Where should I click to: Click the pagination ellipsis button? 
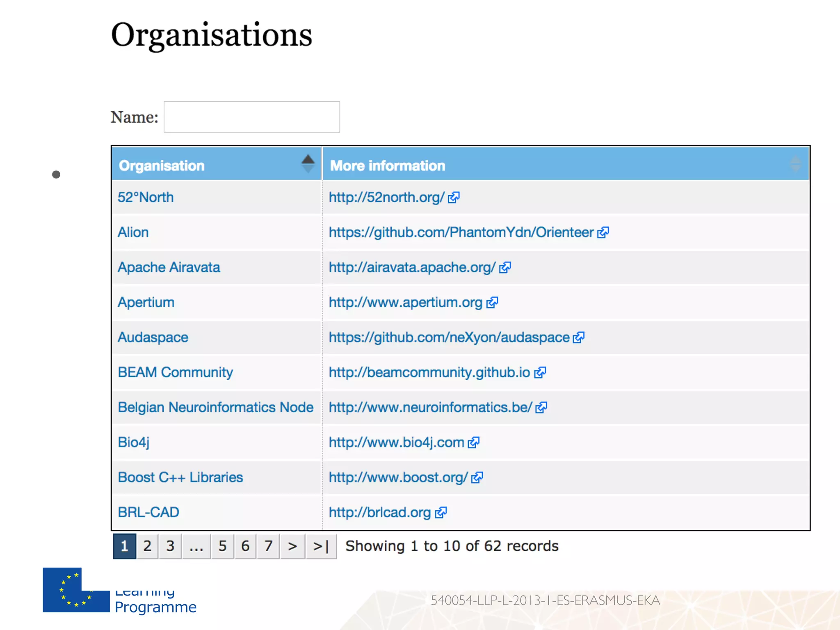(x=196, y=546)
